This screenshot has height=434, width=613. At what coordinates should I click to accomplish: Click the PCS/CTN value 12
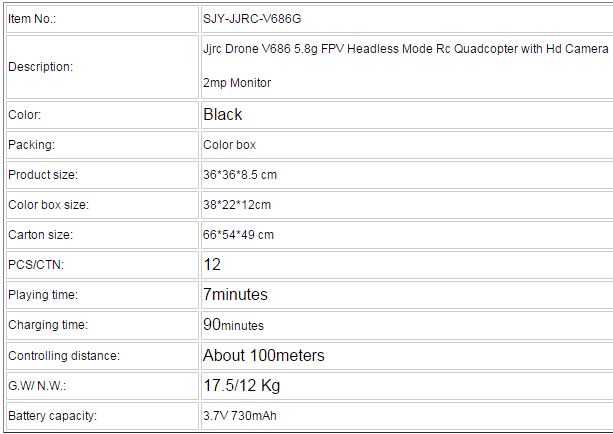coord(212,265)
